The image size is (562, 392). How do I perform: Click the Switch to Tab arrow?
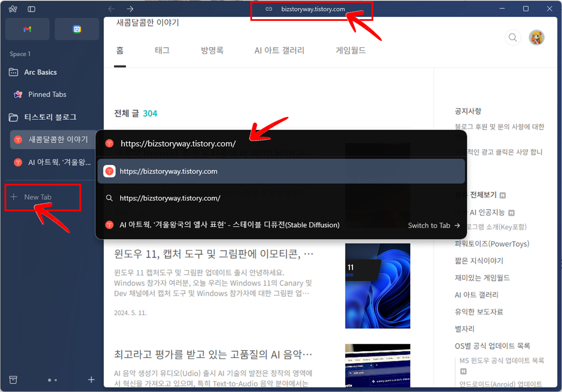(x=457, y=226)
